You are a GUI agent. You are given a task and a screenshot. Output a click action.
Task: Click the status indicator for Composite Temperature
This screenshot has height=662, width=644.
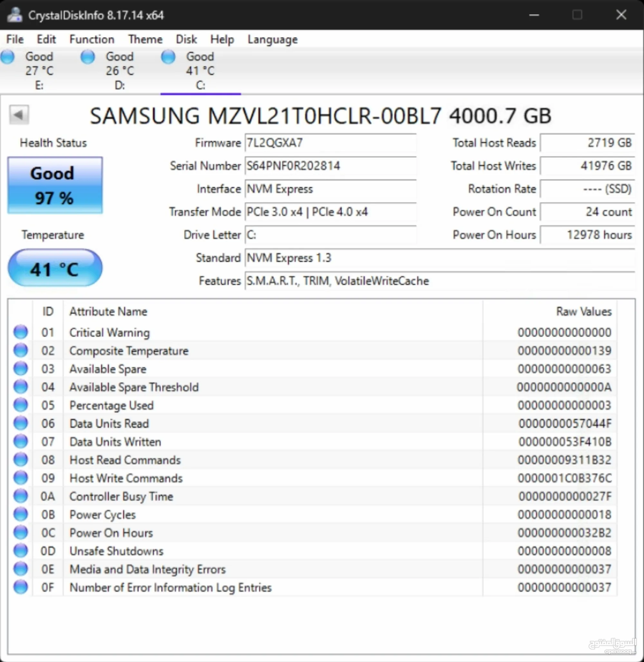click(x=21, y=350)
